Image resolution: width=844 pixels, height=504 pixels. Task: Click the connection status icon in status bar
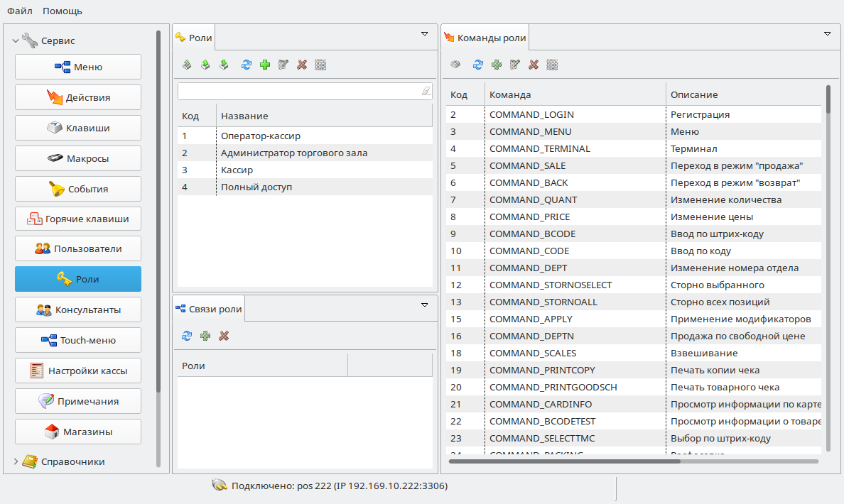point(219,486)
